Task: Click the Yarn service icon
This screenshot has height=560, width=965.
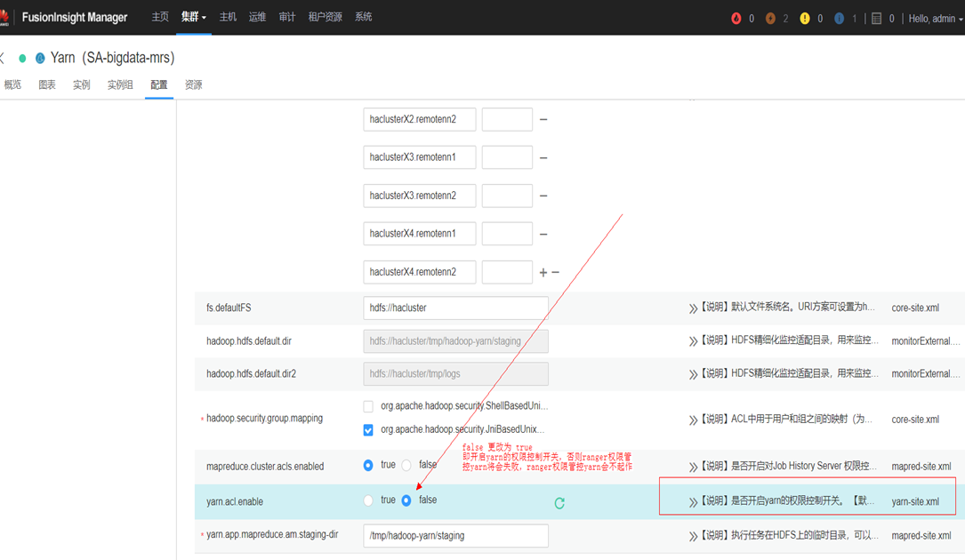Action: click(40, 59)
